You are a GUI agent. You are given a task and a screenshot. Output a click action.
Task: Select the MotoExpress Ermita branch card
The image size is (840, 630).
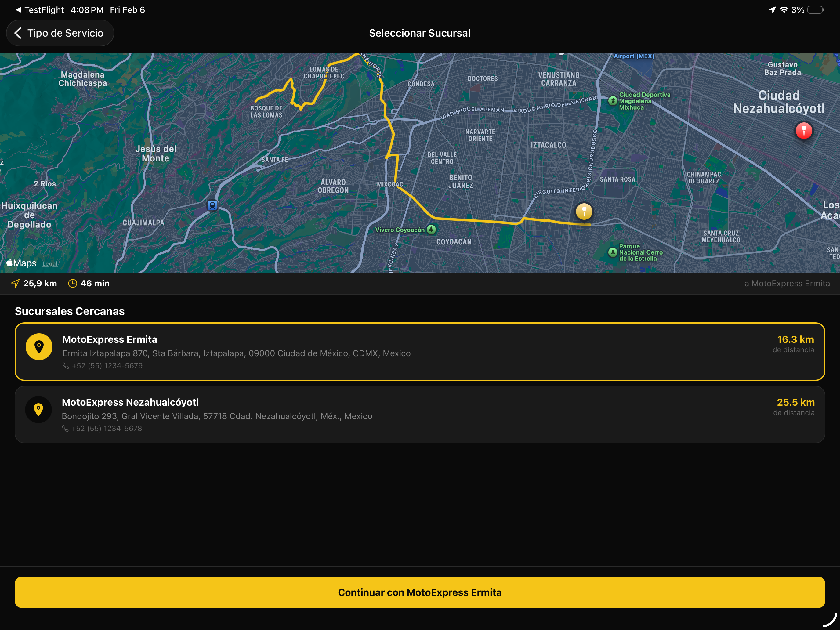click(420, 352)
